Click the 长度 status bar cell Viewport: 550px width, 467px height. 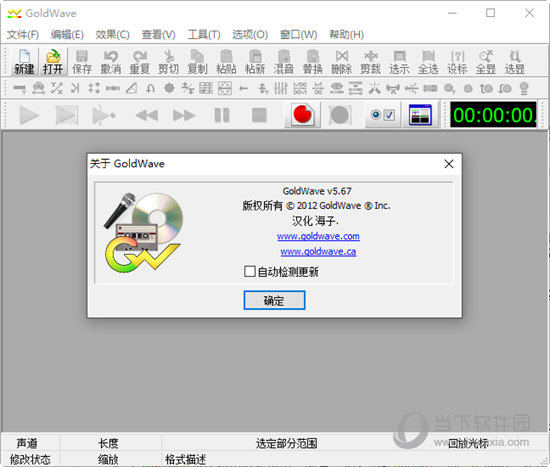tap(108, 443)
